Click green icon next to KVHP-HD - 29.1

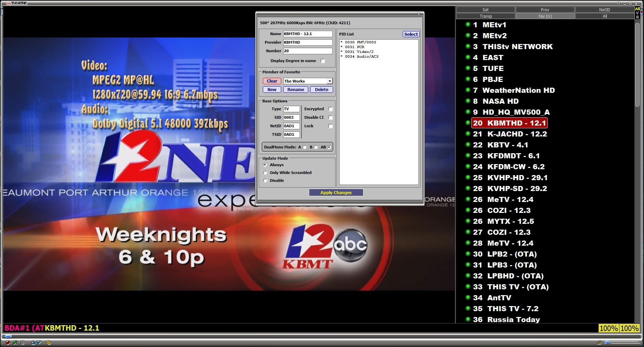[468, 177]
